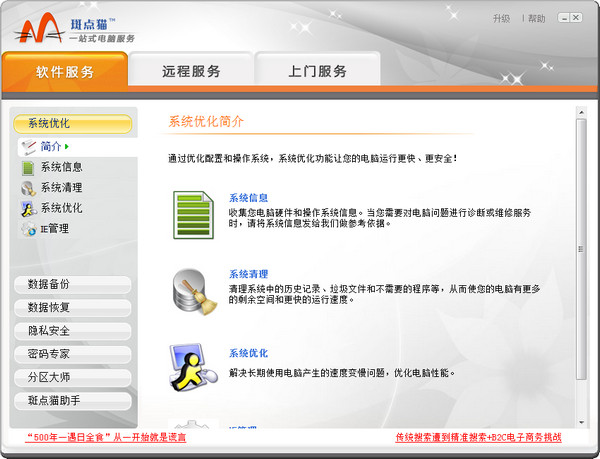Switch to the 上门服务 tab
The image size is (600, 459).
(x=317, y=71)
